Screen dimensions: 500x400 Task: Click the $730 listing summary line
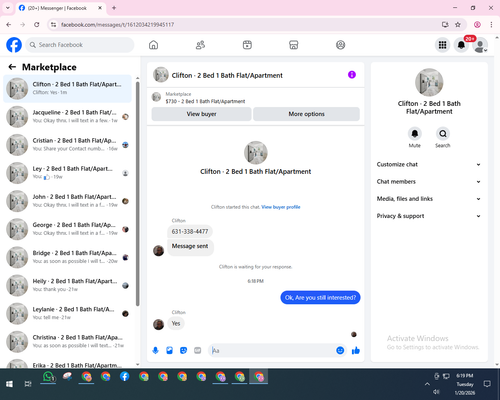[205, 101]
